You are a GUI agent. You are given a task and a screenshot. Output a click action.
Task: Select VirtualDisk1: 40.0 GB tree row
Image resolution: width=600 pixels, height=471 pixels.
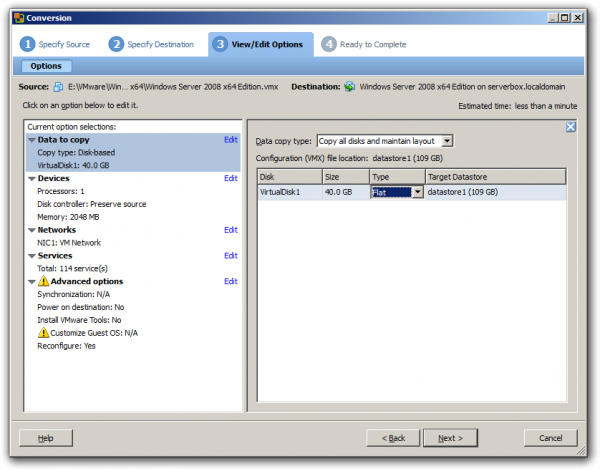pyautogui.click(x=73, y=166)
